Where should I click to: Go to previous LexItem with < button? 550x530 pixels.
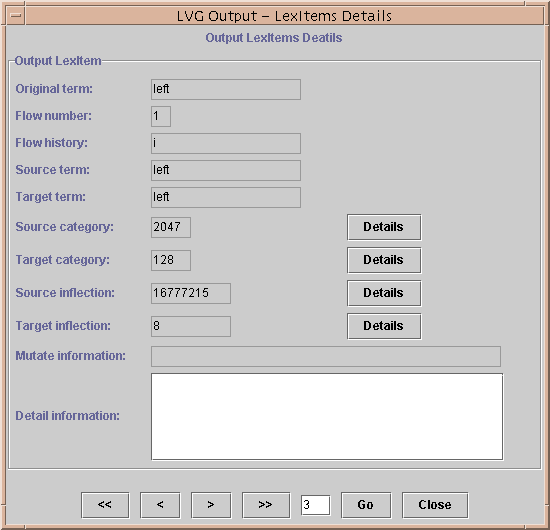tap(160, 505)
